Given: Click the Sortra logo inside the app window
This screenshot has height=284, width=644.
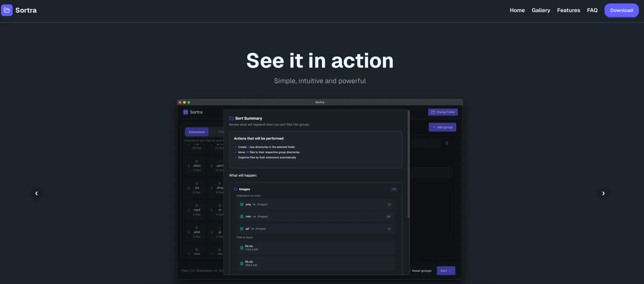Looking at the screenshot, I should [185, 112].
